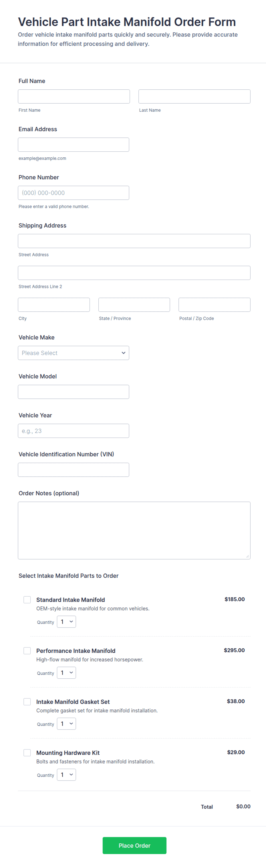The image size is (266, 868).
Task: Select the Intake Manifold Gasket Set checkbox
Action: (27, 701)
